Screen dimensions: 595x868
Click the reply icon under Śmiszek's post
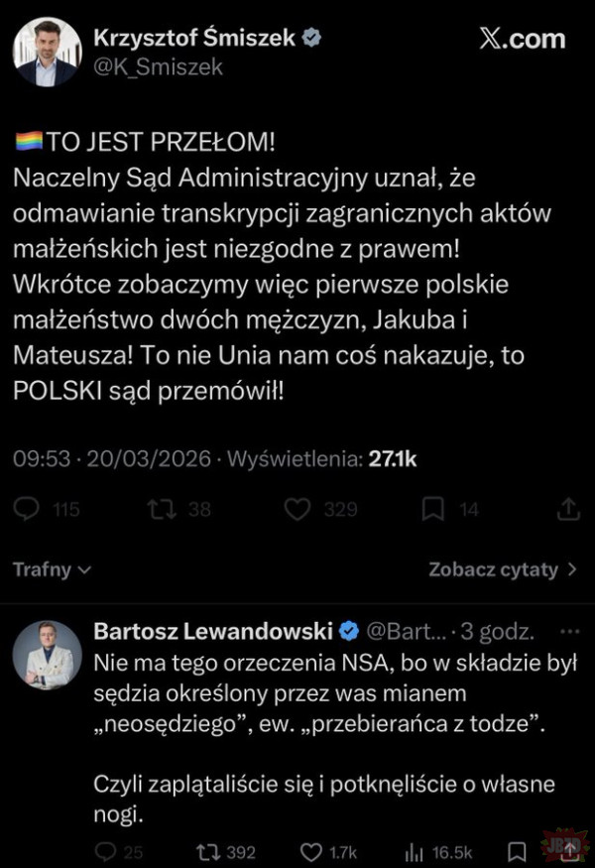click(x=29, y=509)
